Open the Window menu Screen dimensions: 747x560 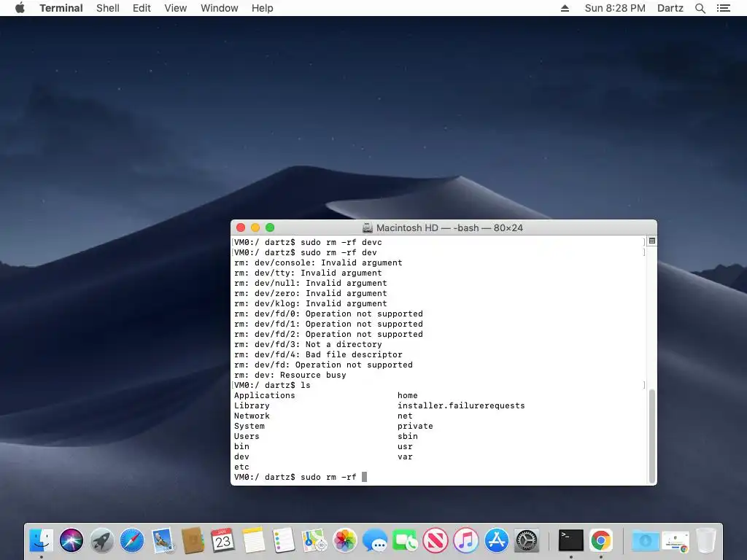[219, 8]
